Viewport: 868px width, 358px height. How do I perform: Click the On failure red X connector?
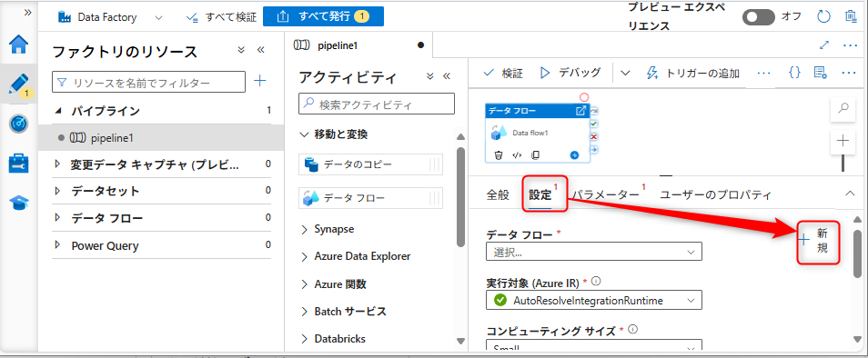[x=594, y=136]
